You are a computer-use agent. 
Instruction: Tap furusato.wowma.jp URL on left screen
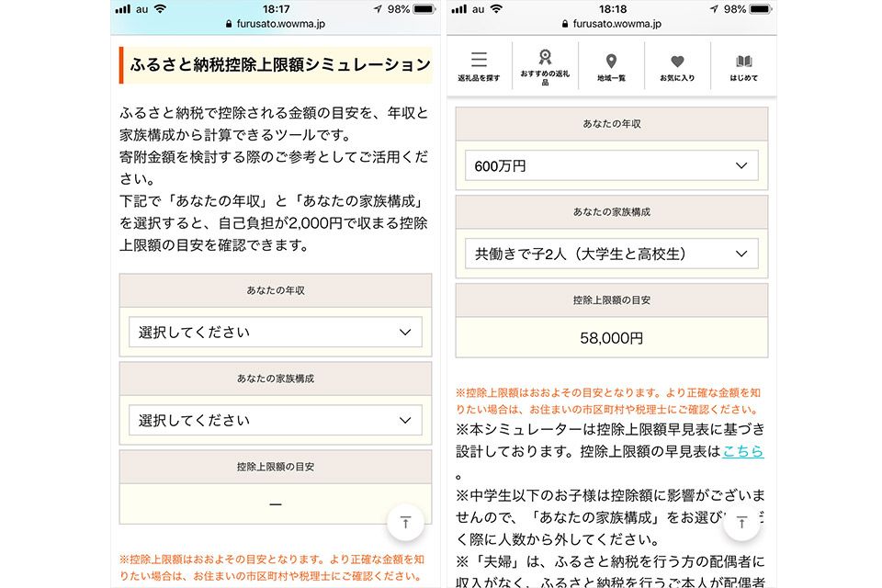coord(281,24)
